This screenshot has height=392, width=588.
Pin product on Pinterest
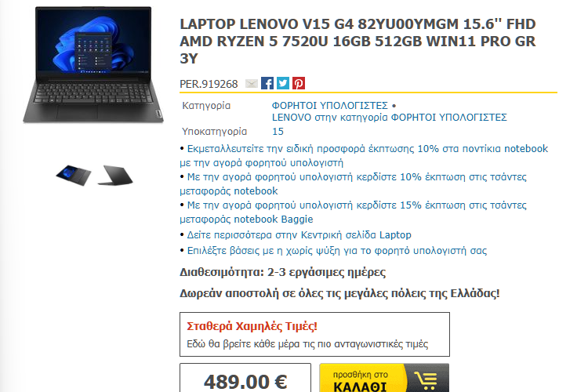(x=299, y=83)
